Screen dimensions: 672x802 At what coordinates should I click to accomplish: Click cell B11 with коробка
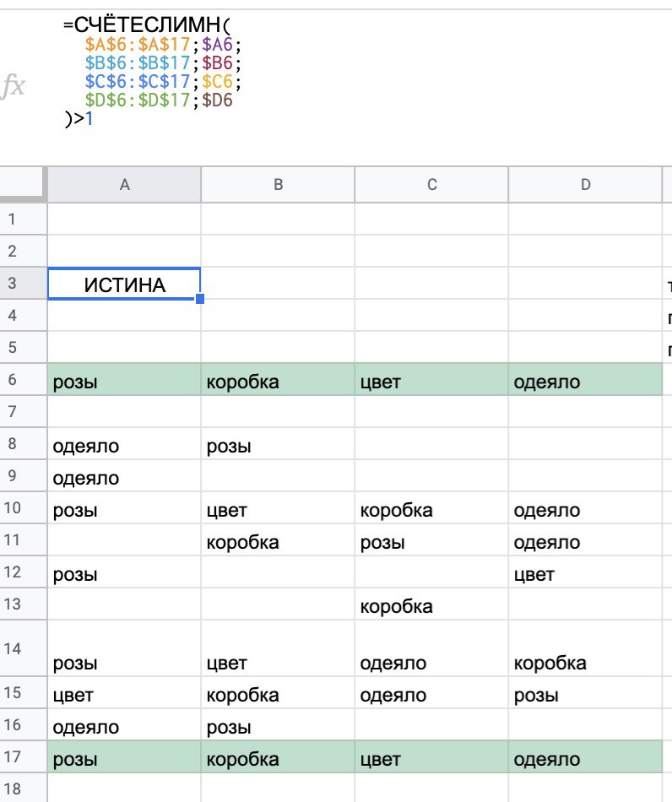tap(278, 540)
